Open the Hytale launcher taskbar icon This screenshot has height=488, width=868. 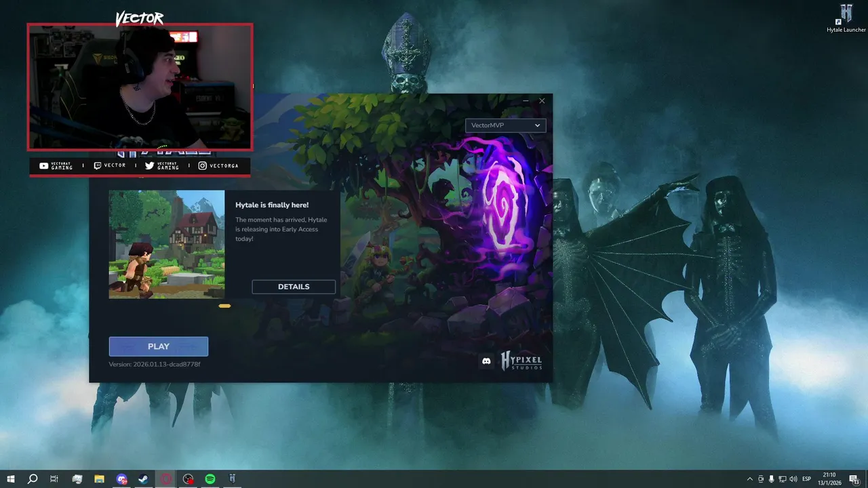coord(232,479)
